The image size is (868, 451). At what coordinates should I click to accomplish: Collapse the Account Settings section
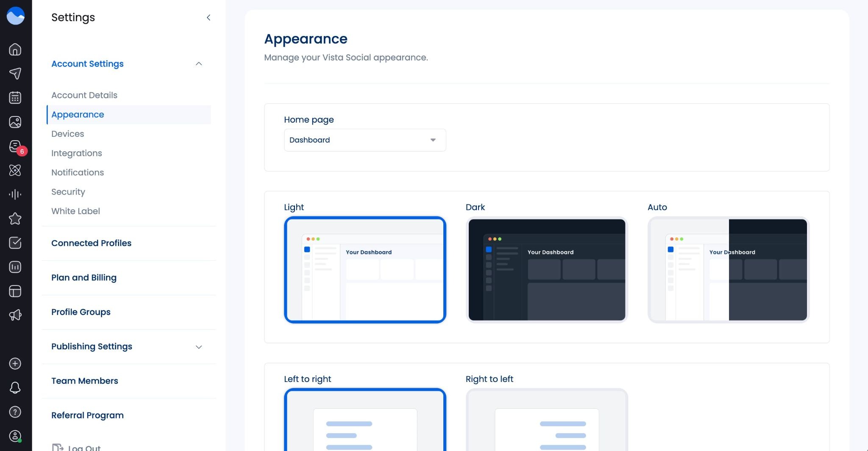click(x=198, y=64)
